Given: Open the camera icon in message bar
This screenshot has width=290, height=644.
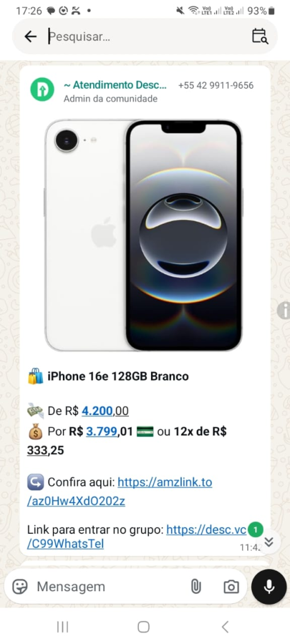Looking at the screenshot, I should tap(231, 587).
